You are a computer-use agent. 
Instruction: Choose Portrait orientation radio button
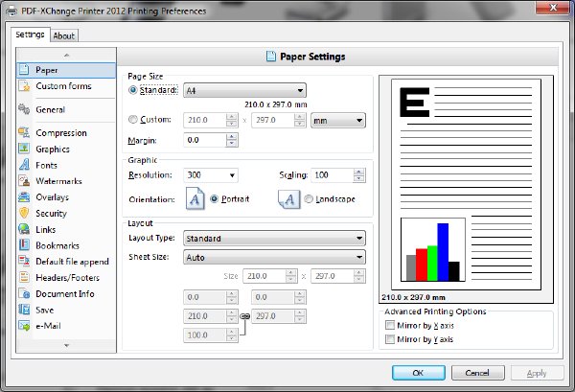tap(214, 198)
